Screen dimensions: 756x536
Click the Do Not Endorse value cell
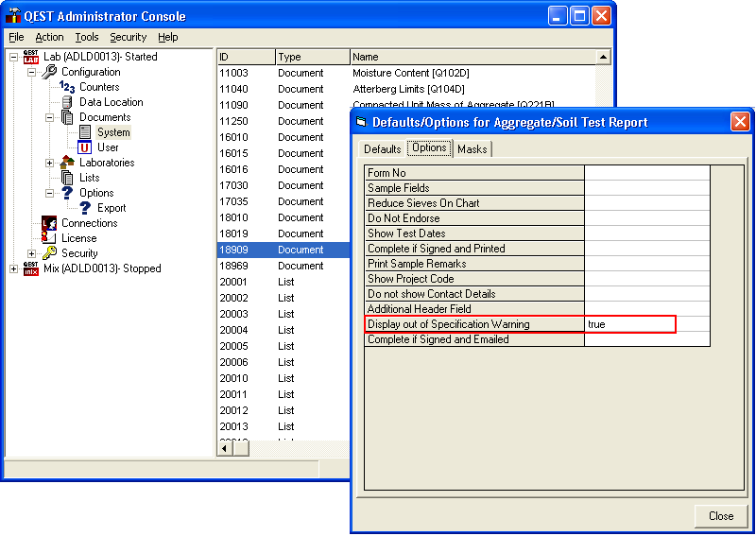click(x=646, y=218)
